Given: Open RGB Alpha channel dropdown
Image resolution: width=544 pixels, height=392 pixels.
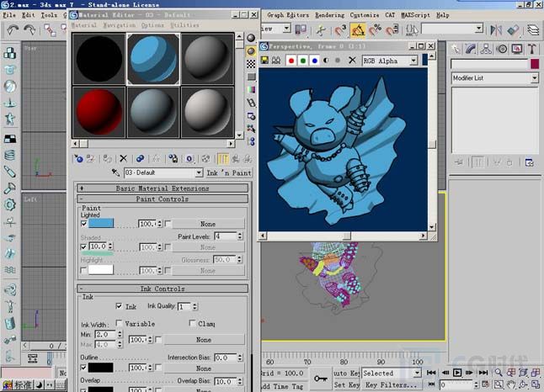Looking at the screenshot, I should pos(413,61).
